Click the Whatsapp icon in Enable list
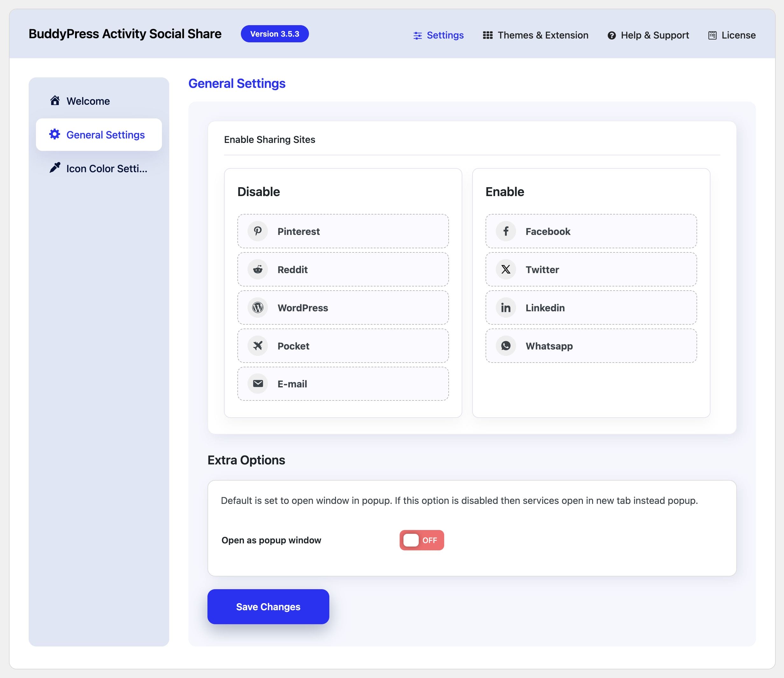The image size is (784, 678). (x=506, y=346)
